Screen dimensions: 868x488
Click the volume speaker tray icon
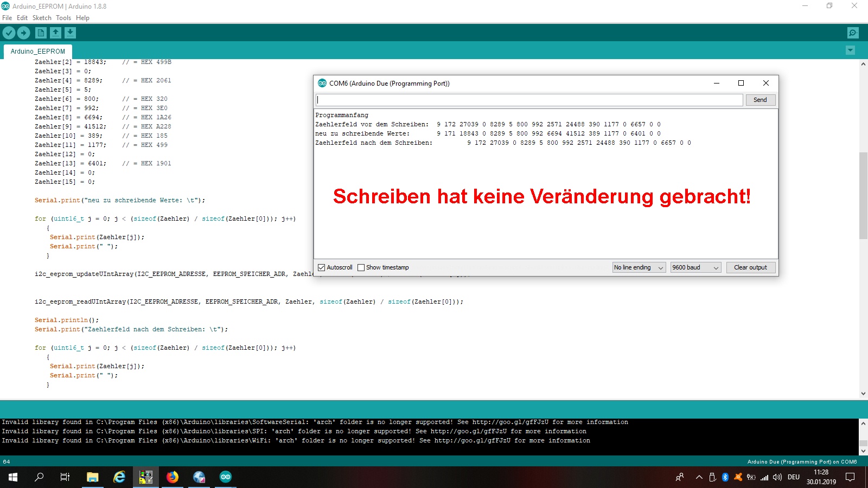pyautogui.click(x=777, y=477)
